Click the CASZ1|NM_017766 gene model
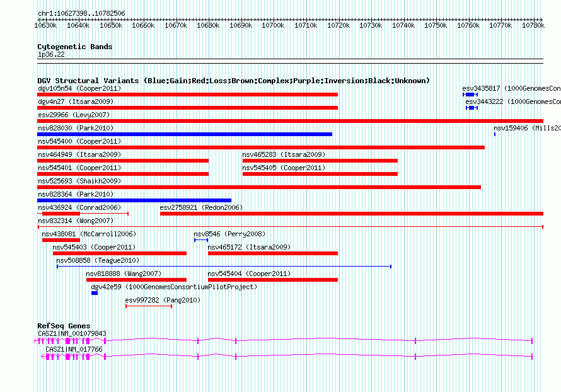 point(287,357)
